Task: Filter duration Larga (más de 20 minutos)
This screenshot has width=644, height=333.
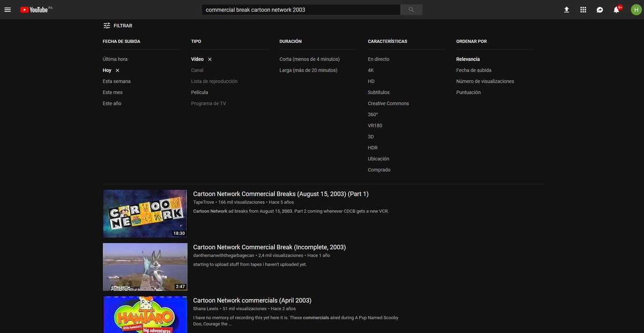Action: point(309,70)
